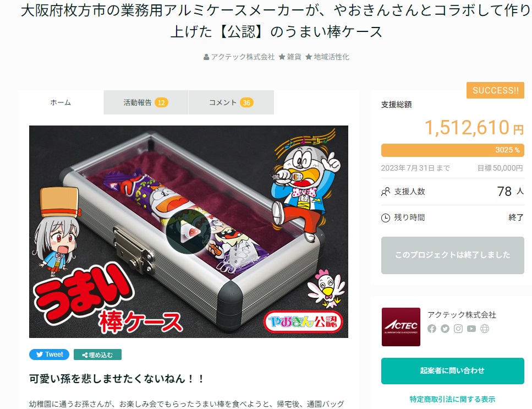The height and width of the screenshot is (409, 532).
Task: Click the ACTEC company logo thumbnail
Action: point(401,327)
